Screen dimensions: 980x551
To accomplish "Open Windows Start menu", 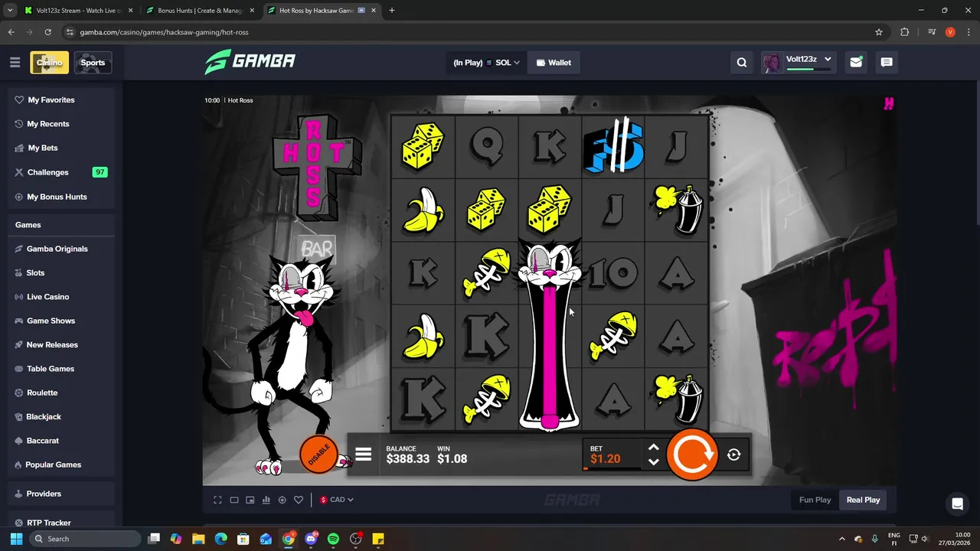I will (16, 539).
